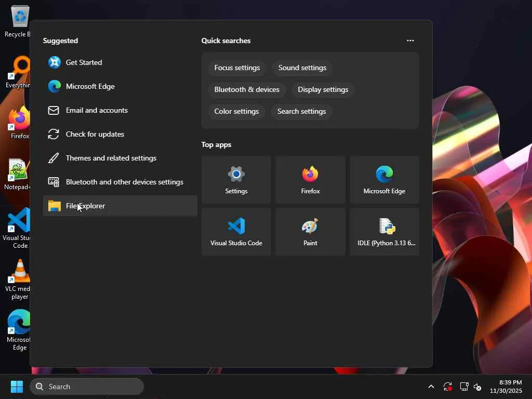The height and width of the screenshot is (399, 532).
Task: Select Recycle Bin desktop icon
Action: pos(18,21)
